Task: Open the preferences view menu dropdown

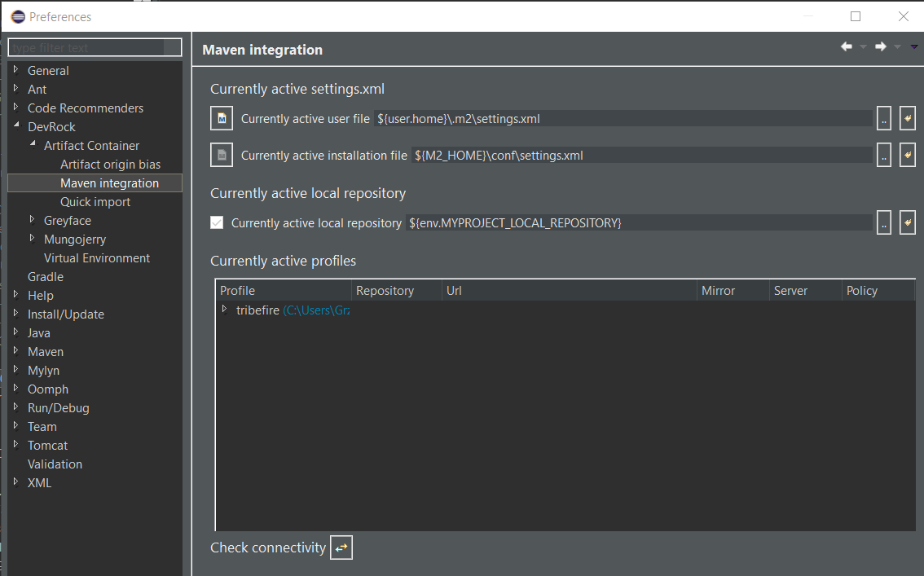Action: pos(914,47)
